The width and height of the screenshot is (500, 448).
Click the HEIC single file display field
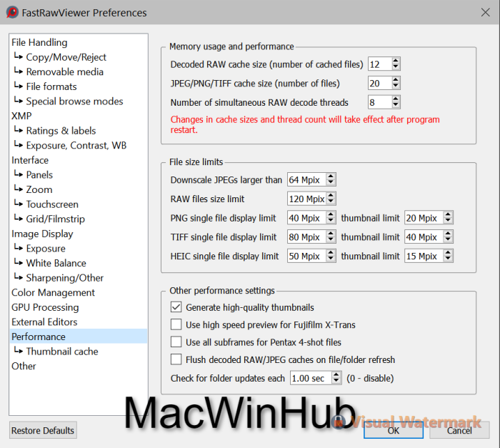pyautogui.click(x=307, y=256)
